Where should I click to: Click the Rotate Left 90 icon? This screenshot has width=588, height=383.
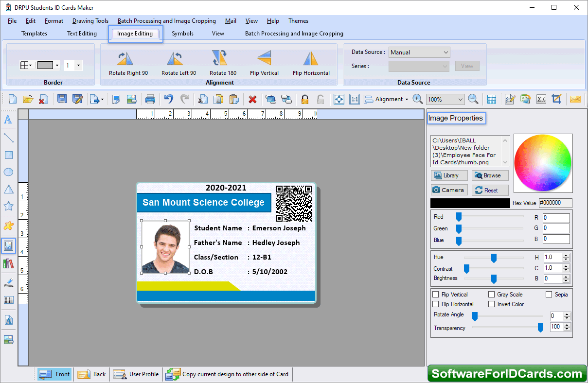pyautogui.click(x=175, y=58)
